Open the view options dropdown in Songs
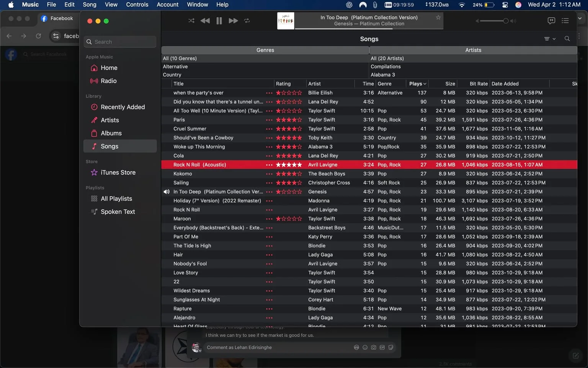Screen dimensions: 588x368 (550, 39)
